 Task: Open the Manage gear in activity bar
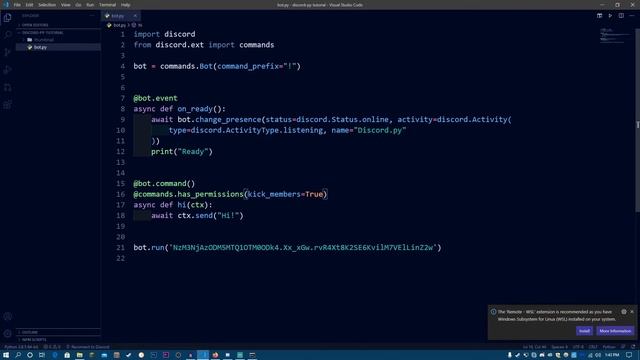click(x=7, y=333)
